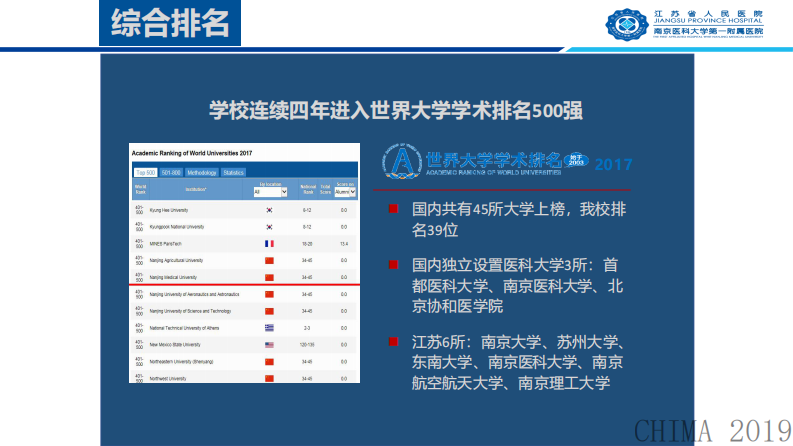Click the Institution column header
This screenshot has width=793, height=446.
coord(196,190)
